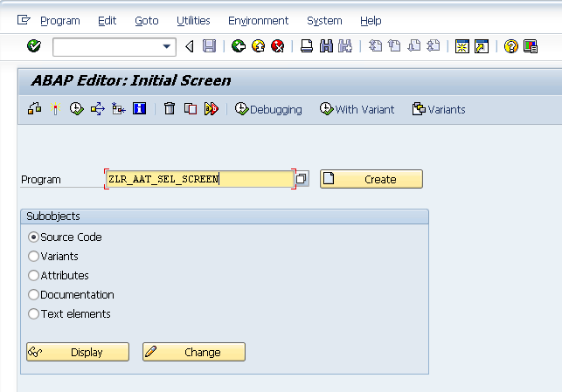Click the green checkmark Enter icon

coord(34,46)
